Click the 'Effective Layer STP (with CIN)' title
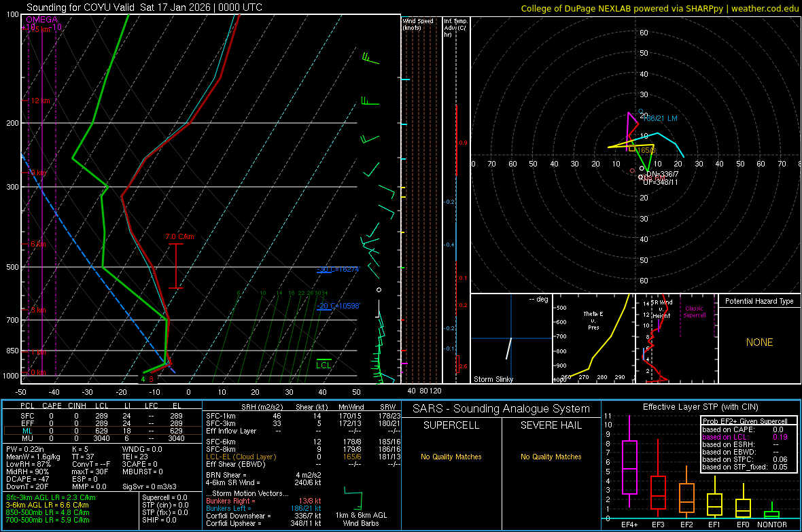Screen dimensions: 802x532 pyautogui.click(x=701, y=407)
